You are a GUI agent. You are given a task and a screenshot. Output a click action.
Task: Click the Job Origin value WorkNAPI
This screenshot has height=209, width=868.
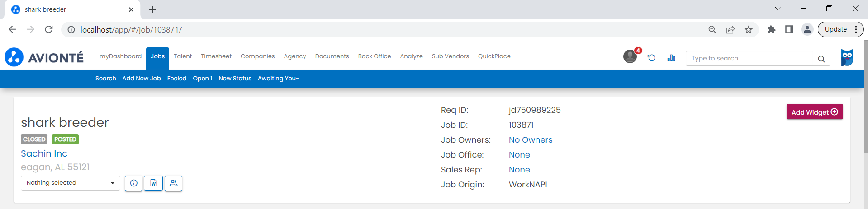coord(528,185)
